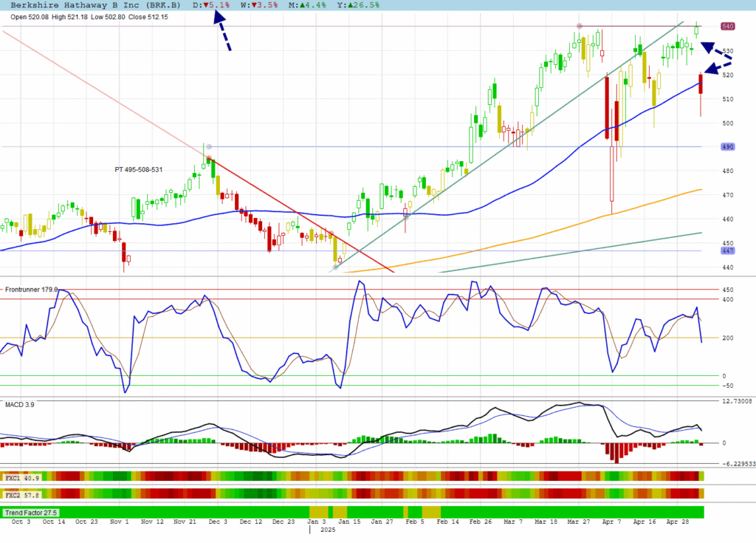Click the Apr 28 date on the time axis
756x543 pixels.
tap(678, 522)
